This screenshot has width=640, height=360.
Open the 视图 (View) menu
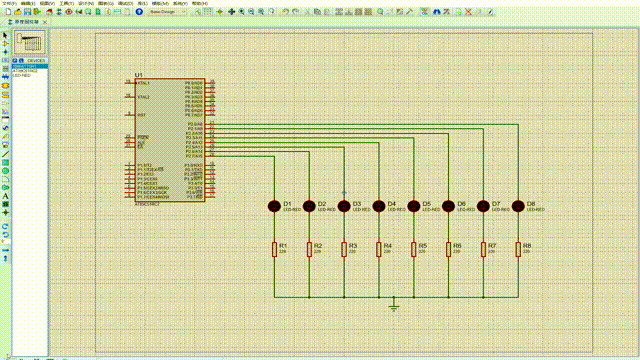[47, 3]
